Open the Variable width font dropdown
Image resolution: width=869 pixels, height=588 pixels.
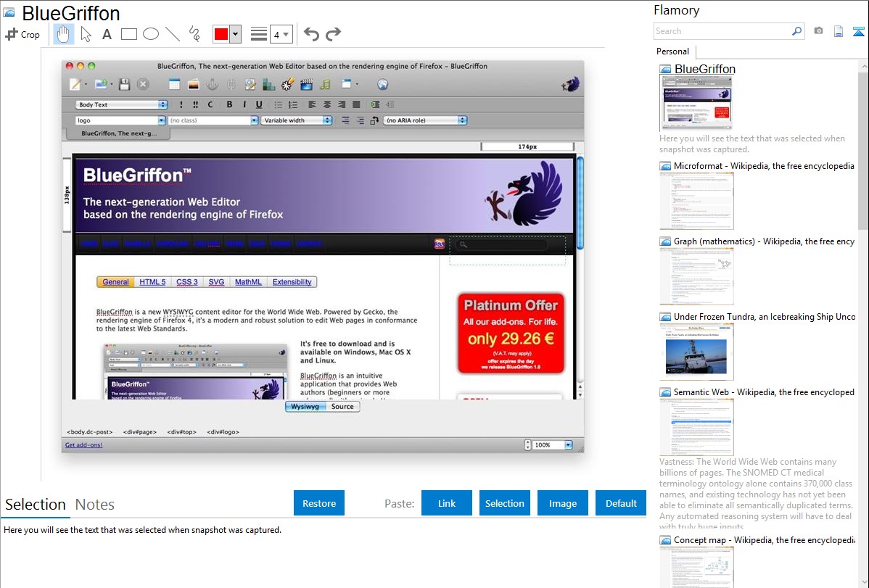[x=297, y=120]
